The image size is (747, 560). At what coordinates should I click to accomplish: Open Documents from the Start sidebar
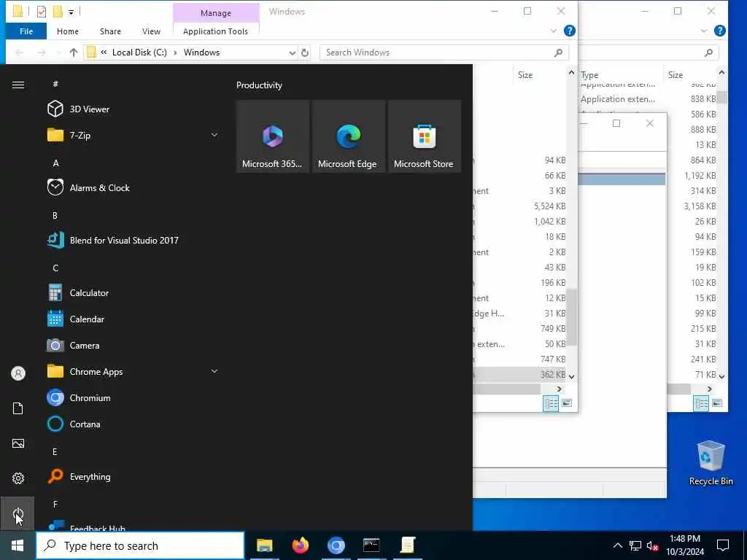point(18,408)
